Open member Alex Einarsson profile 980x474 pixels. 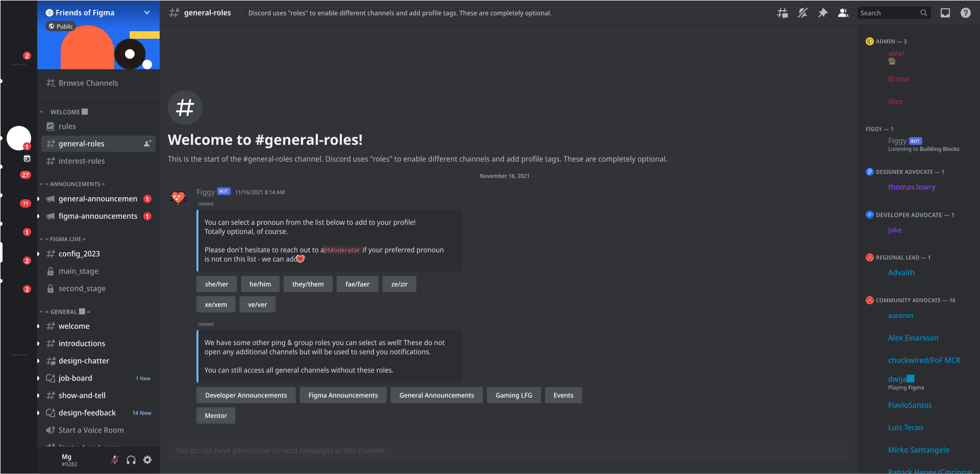tap(913, 338)
